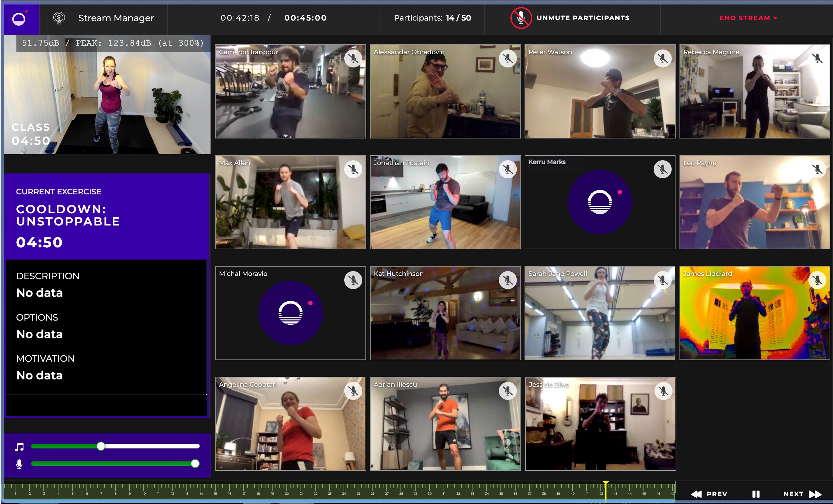
Task: Select Angelina Cebotari's video tile
Action: 290,424
